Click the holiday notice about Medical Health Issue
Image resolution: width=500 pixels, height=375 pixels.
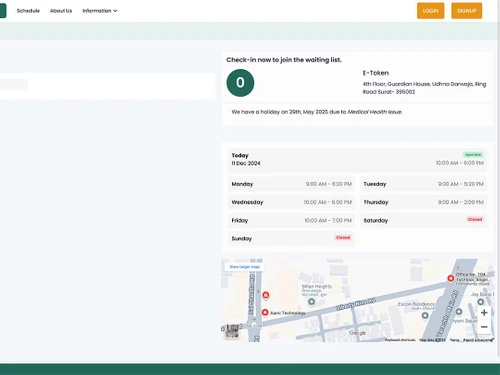pyautogui.click(x=317, y=112)
